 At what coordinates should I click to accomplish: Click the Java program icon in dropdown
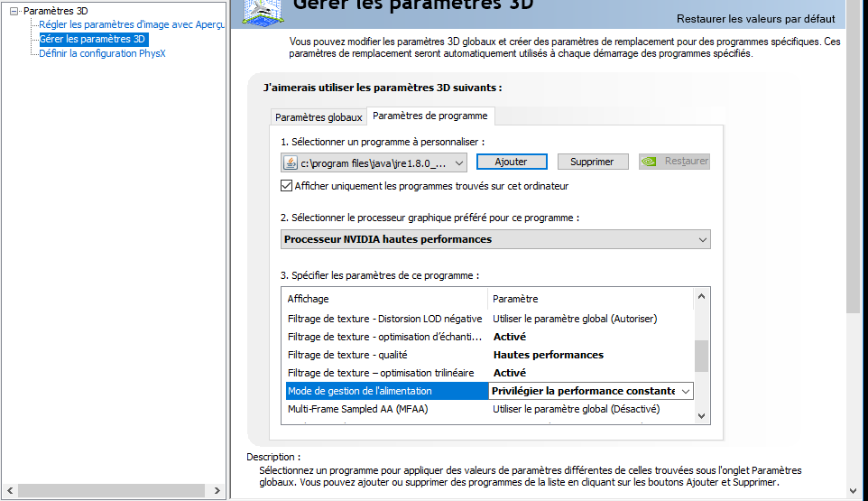[290, 162]
